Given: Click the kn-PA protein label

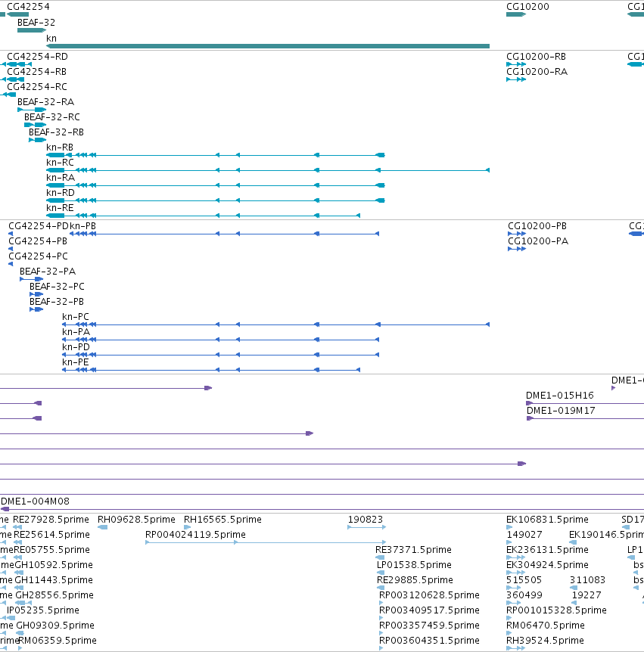Looking at the screenshot, I should click(x=76, y=332).
